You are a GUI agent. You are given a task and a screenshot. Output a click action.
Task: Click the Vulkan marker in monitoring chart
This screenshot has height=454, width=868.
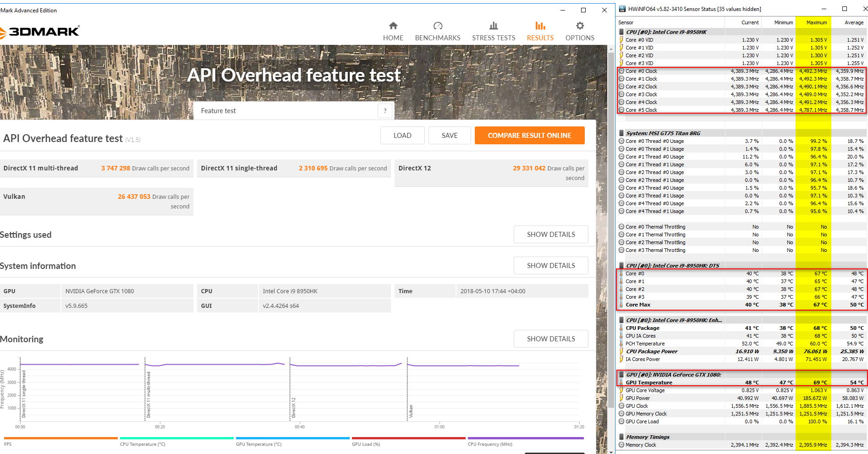tap(411, 411)
